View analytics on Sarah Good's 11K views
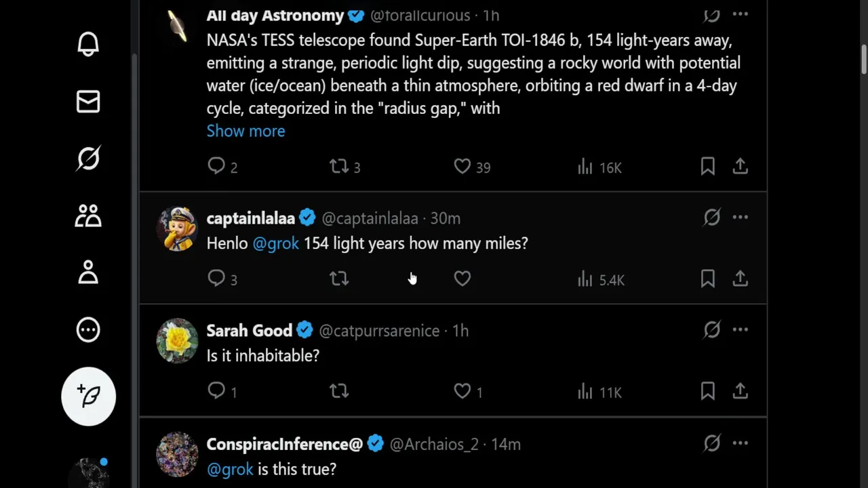This screenshot has width=868, height=488. coord(599,392)
